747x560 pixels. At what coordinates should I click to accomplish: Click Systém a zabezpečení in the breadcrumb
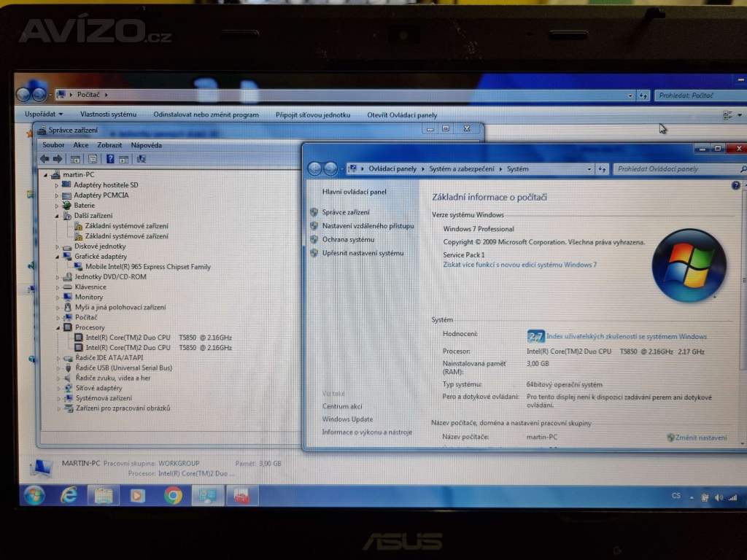[x=461, y=169]
